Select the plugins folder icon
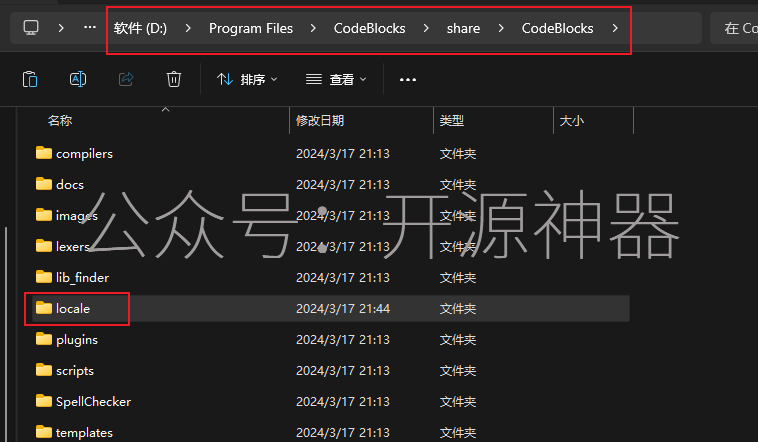 pos(44,339)
